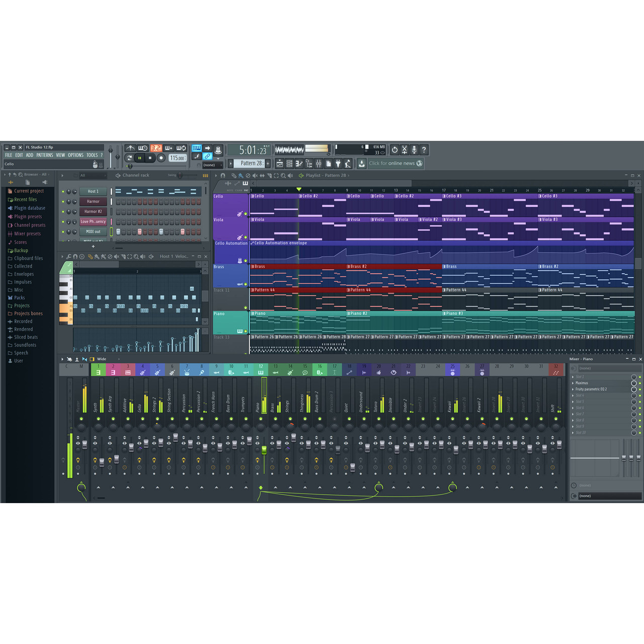Set the tempo field showing 115.000
Image resolution: width=644 pixels, height=644 pixels.
point(178,157)
